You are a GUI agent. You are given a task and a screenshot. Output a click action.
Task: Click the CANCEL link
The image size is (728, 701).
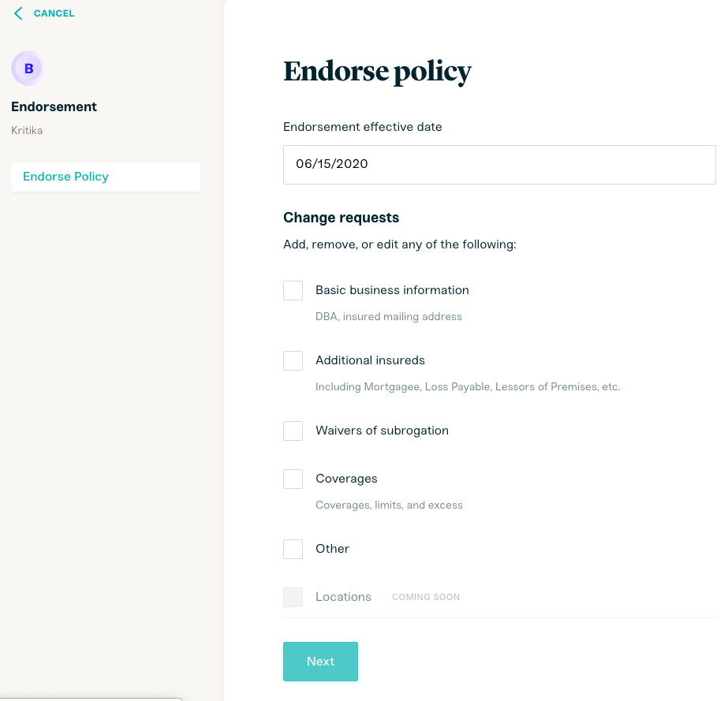[x=54, y=13]
